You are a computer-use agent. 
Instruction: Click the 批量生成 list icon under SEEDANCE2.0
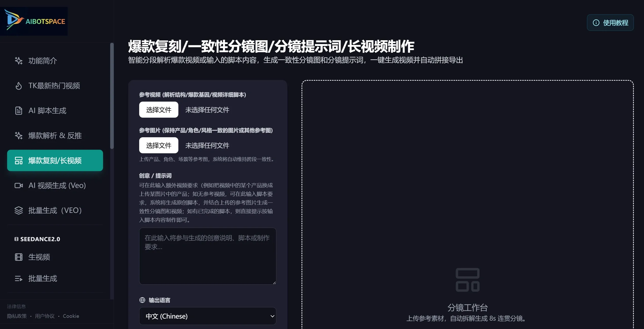tap(18, 278)
